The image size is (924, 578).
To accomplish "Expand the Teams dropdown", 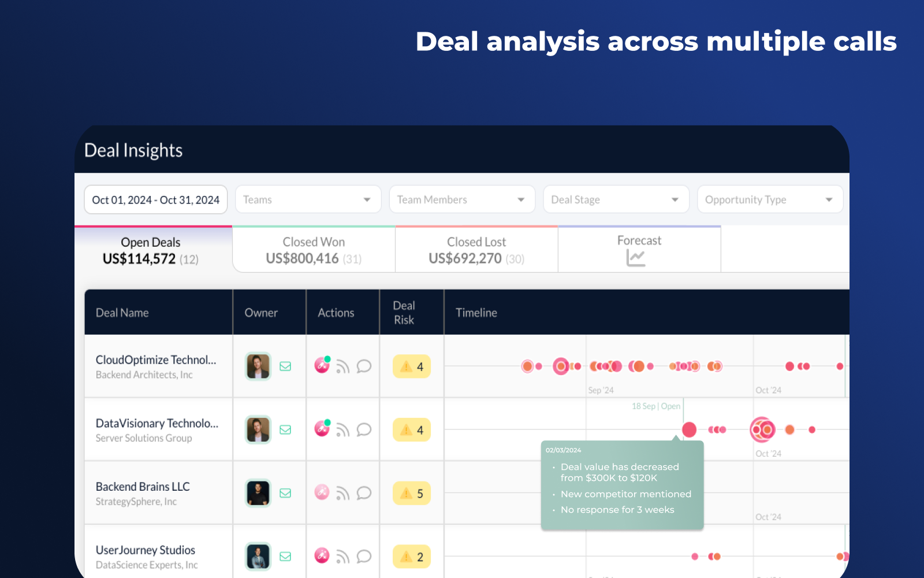I will coord(308,199).
